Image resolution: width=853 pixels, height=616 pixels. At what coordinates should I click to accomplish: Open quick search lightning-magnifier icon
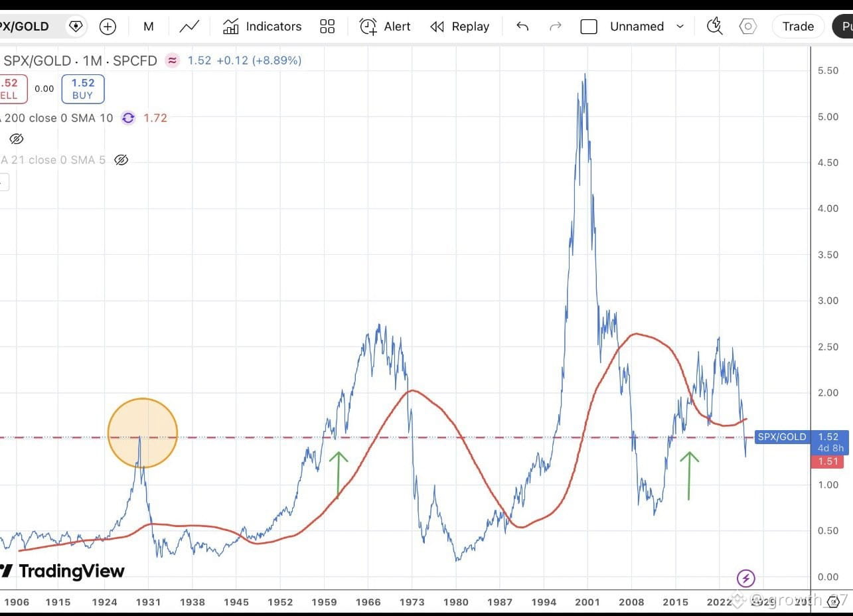[715, 27]
